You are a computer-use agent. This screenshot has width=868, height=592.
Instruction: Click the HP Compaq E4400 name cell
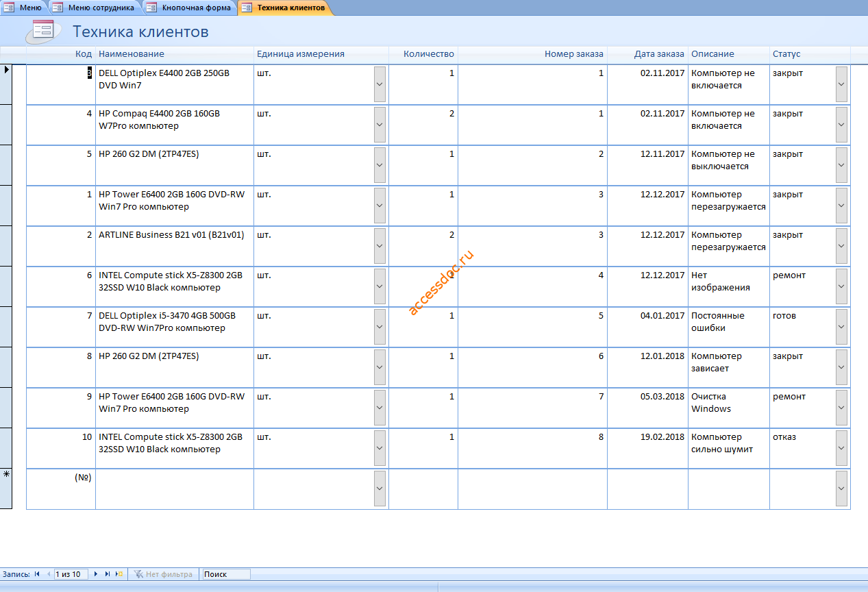click(175, 125)
